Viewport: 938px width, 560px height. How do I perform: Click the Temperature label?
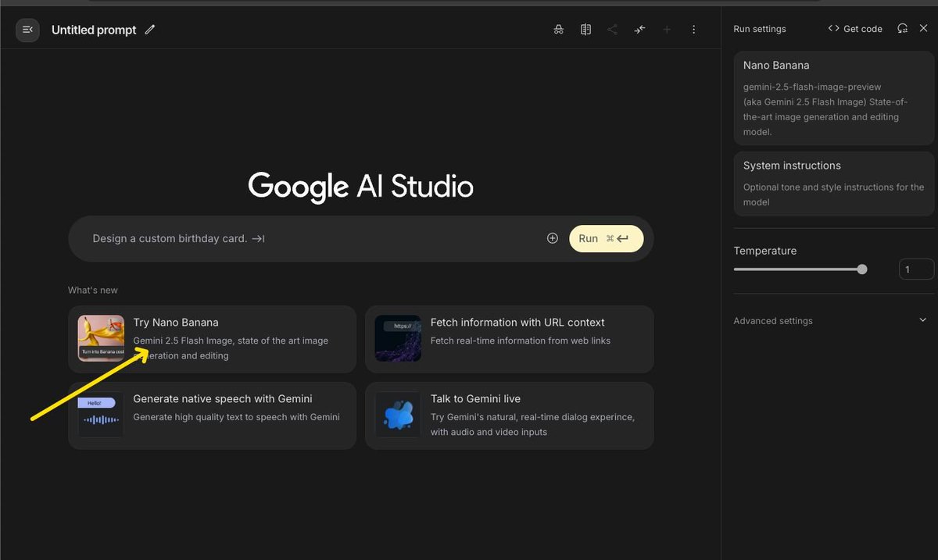[765, 251]
